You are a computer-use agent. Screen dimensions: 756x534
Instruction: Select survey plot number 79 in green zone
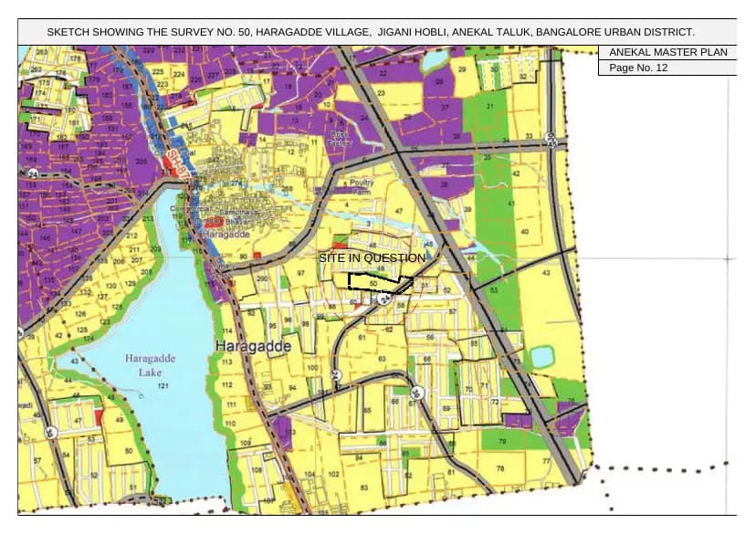(x=502, y=441)
